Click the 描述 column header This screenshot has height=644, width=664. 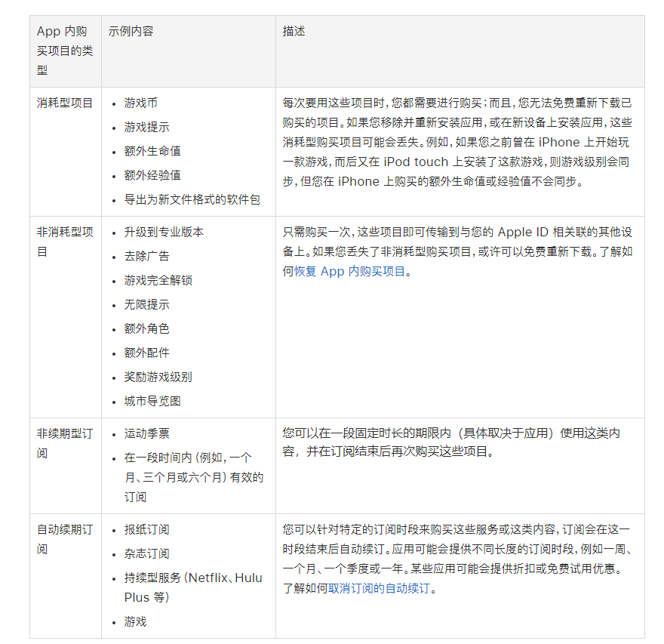point(293,31)
